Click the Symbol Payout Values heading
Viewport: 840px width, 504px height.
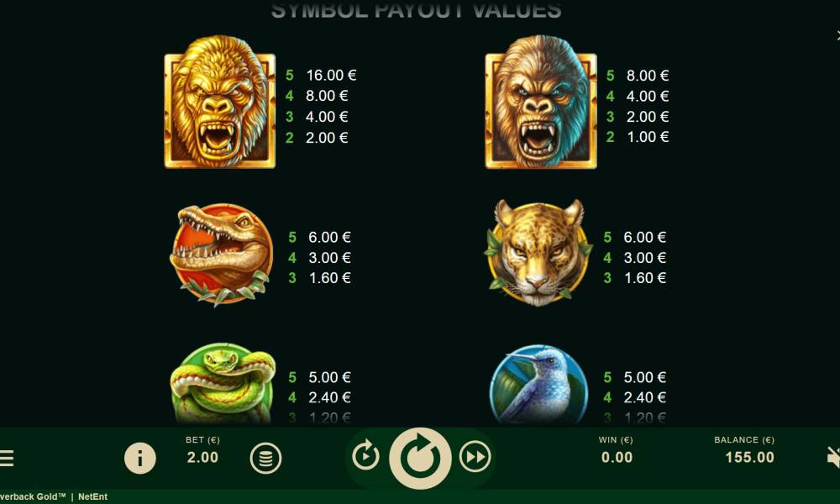417,10
